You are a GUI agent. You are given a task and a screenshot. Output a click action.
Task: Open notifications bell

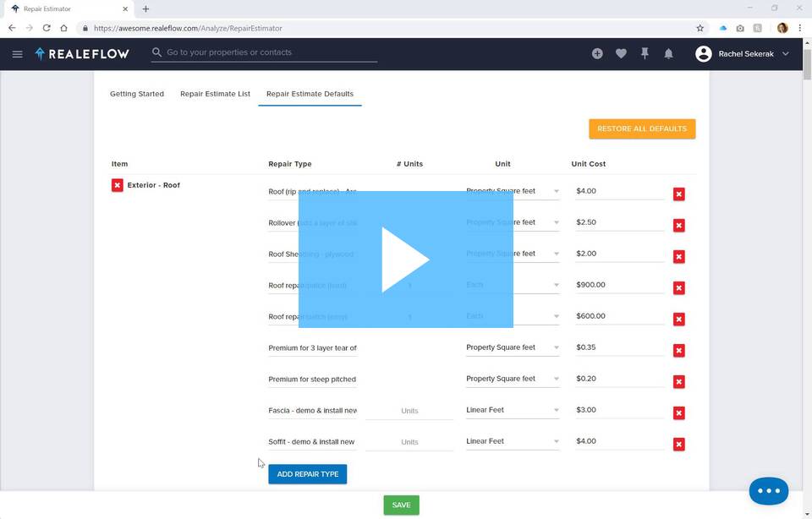[668, 54]
